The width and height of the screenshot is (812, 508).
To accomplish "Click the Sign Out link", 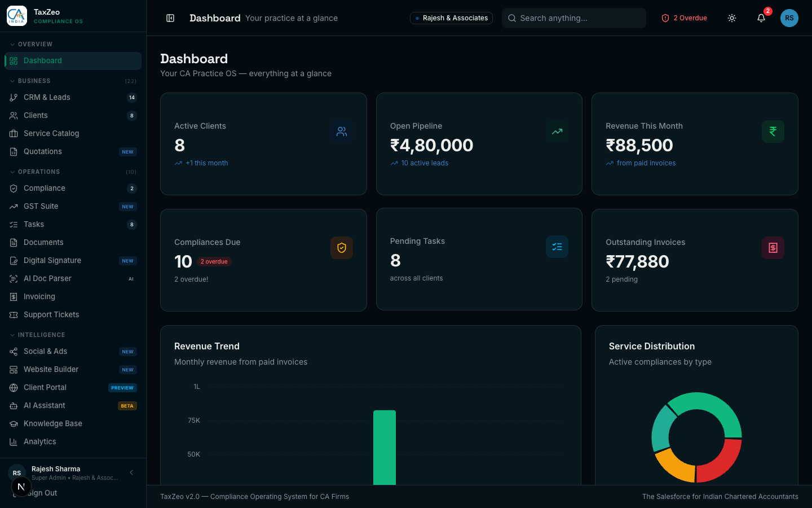I will [x=43, y=493].
